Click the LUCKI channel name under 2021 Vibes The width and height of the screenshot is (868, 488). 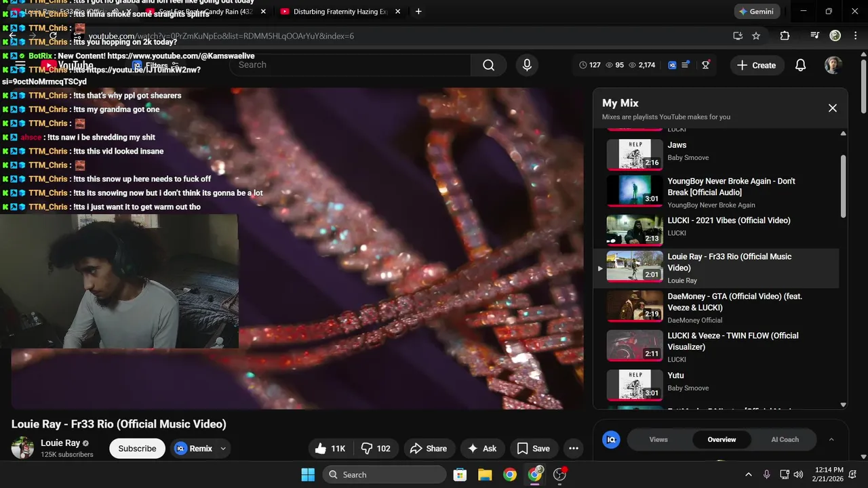[x=677, y=233]
